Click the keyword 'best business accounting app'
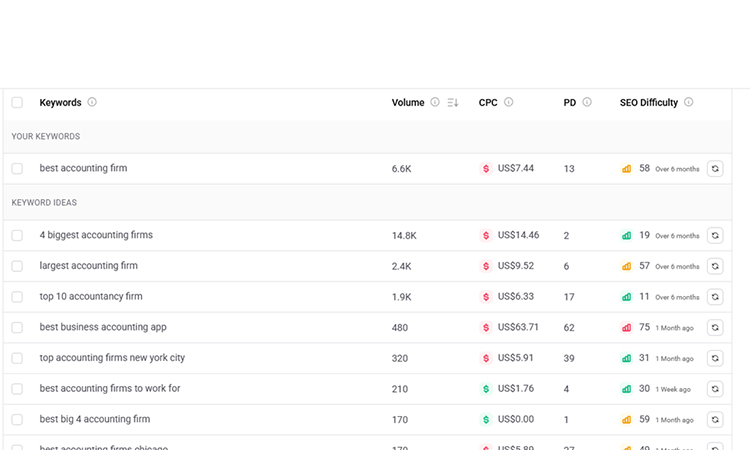Screen dimensions: 750x450 [103, 327]
